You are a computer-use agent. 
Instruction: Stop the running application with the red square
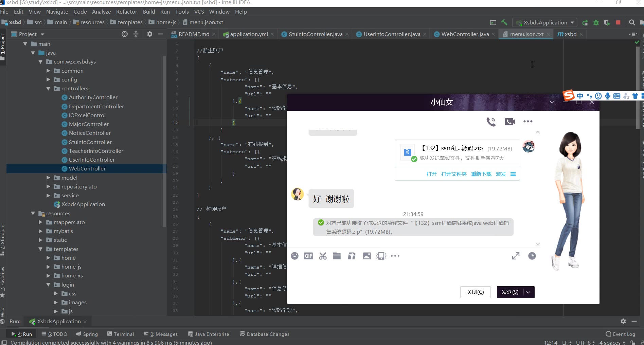618,22
